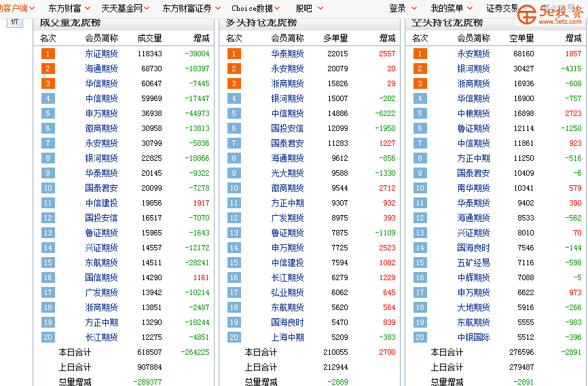Expand the 登录 dropdown arrow
This screenshot has width=588, height=386.
[x=414, y=8]
